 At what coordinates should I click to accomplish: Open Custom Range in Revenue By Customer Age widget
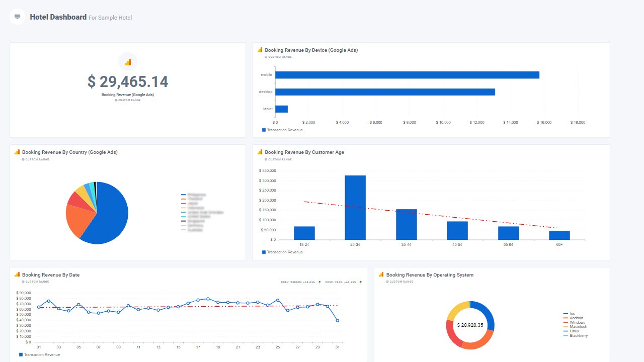click(x=278, y=159)
